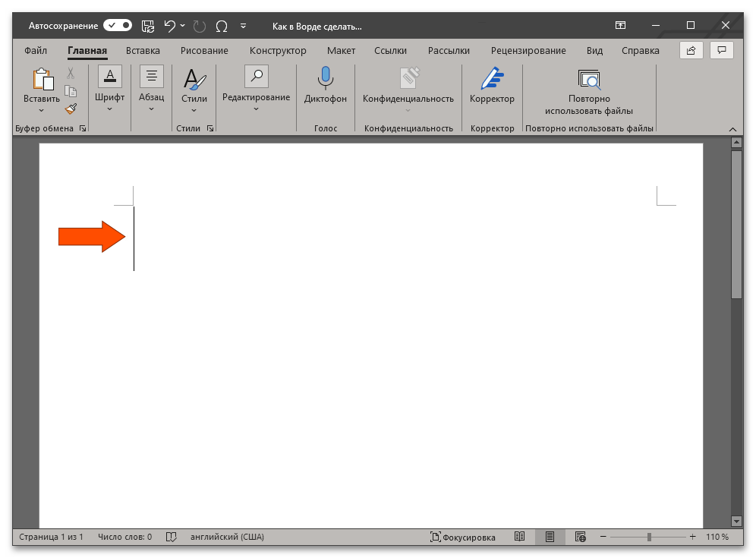Open the Вставка ribbon tab
The width and height of the screenshot is (756, 558).
[143, 51]
